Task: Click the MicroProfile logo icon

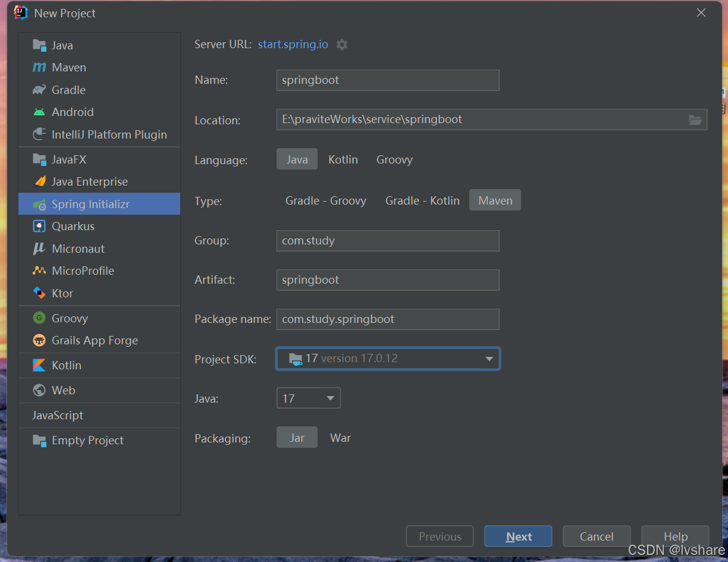Action: [x=39, y=271]
